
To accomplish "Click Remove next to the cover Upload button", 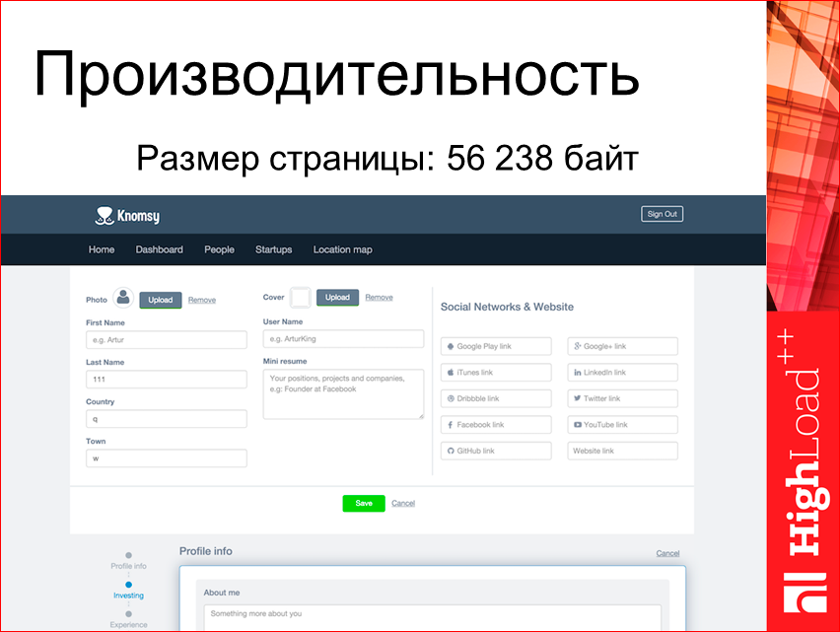I will 379,297.
